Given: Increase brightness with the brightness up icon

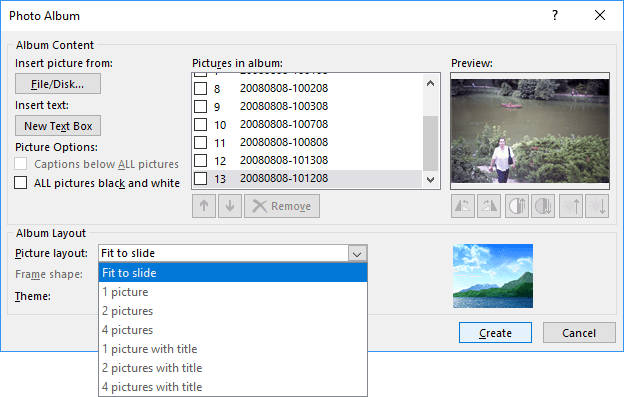Looking at the screenshot, I should (x=571, y=206).
